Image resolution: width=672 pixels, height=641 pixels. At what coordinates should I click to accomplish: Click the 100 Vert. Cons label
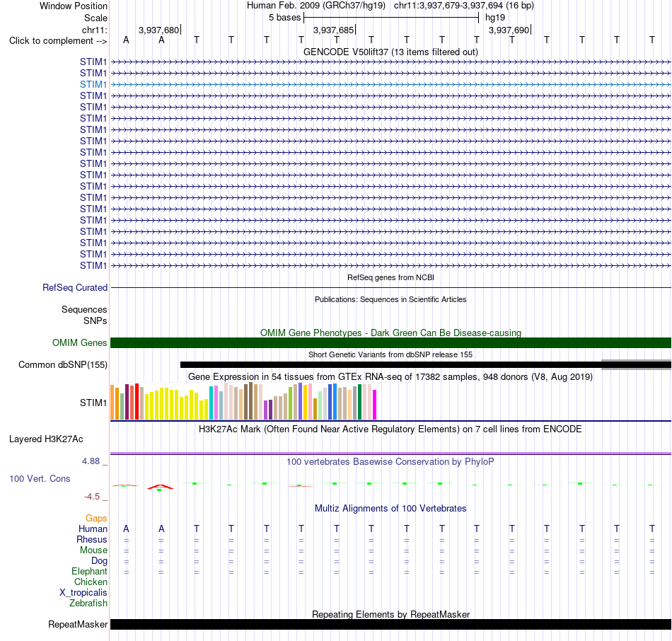40,478
